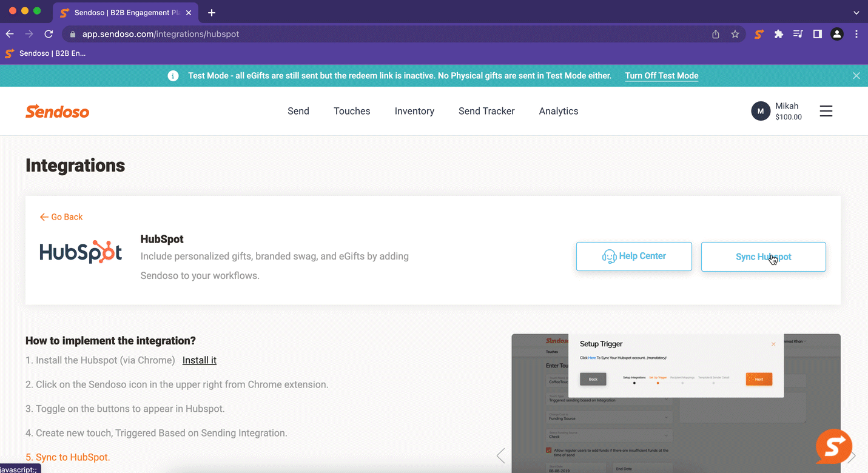This screenshot has width=868, height=473.
Task: Open the Sendoso chat widget icon
Action: pyautogui.click(x=833, y=446)
